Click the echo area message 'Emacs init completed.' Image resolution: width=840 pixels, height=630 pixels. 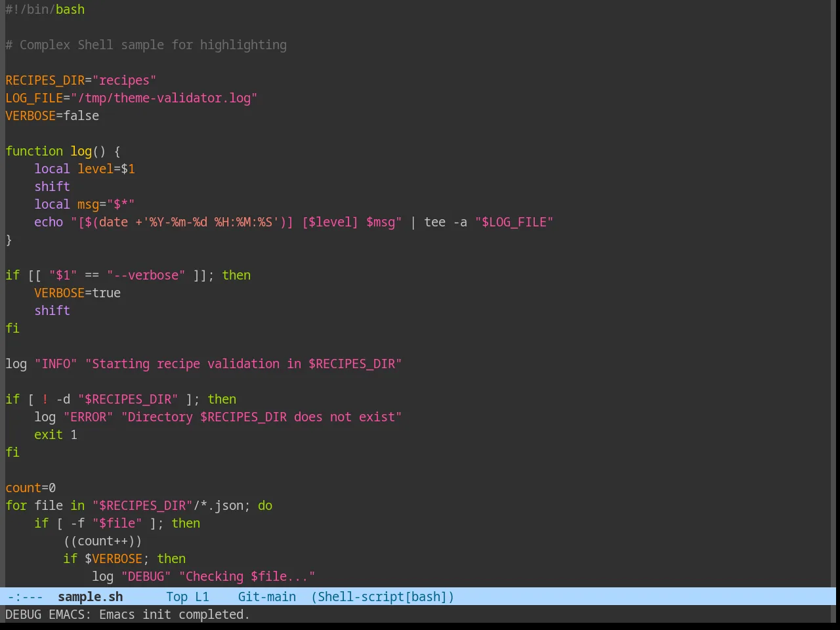(175, 614)
